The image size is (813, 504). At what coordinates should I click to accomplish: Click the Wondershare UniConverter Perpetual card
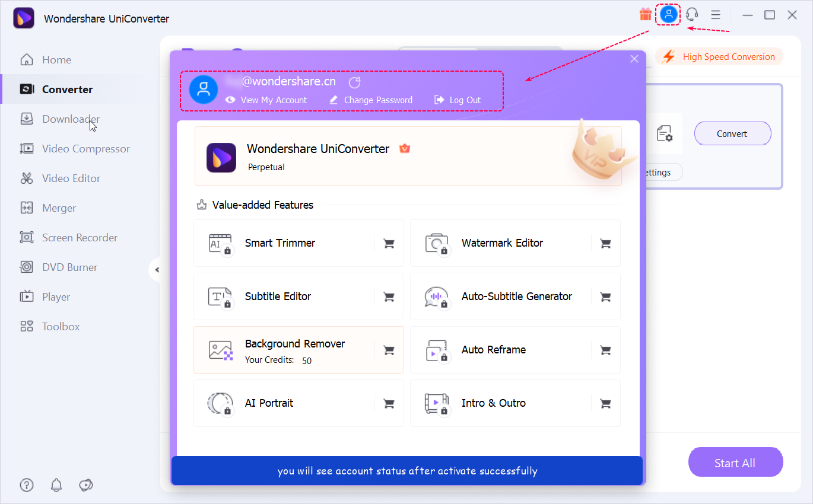tap(408, 156)
